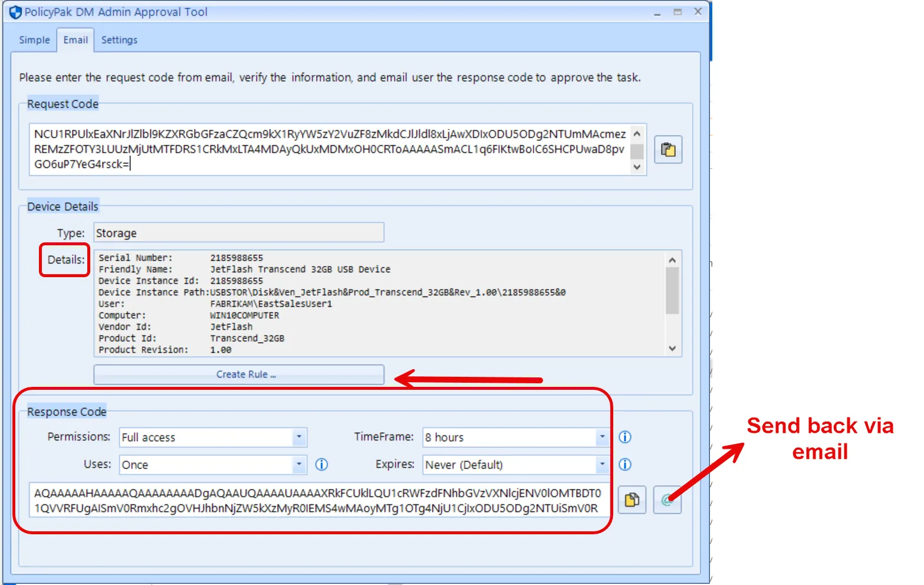This screenshot has height=585, width=924.
Task: Click the Uses label
Action: coord(97,464)
